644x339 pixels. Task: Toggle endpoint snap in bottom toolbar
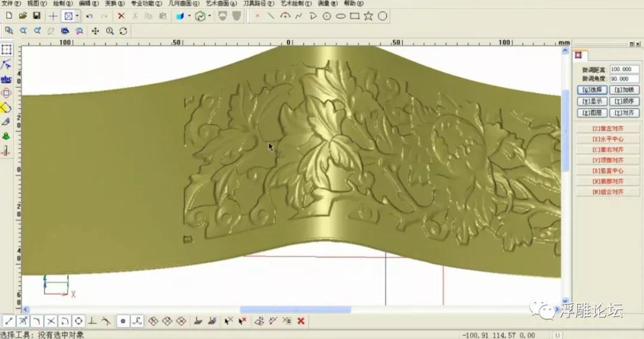8,321
